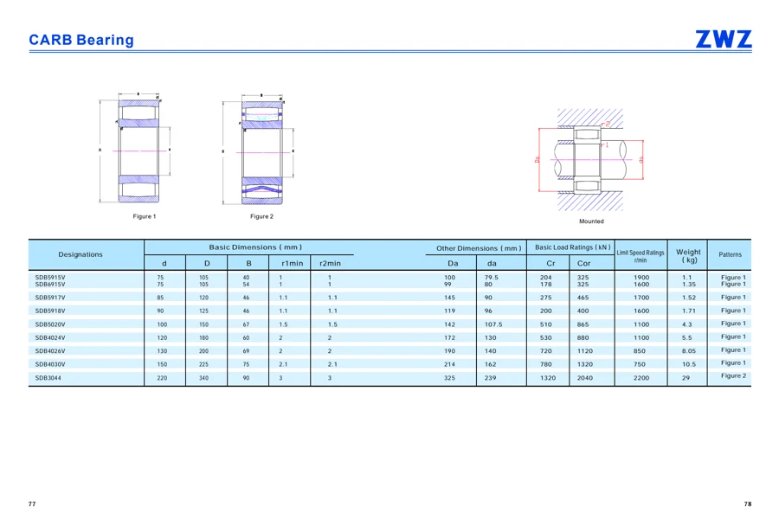Click the "Patterns" column header
Viewport: 779px width, 532px height.
pyautogui.click(x=730, y=254)
